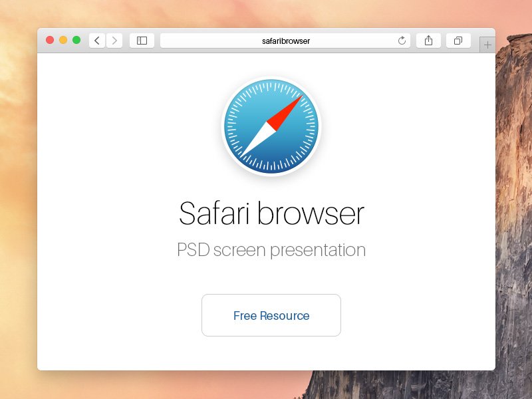Click the "Safari browser" heading text

271,214
